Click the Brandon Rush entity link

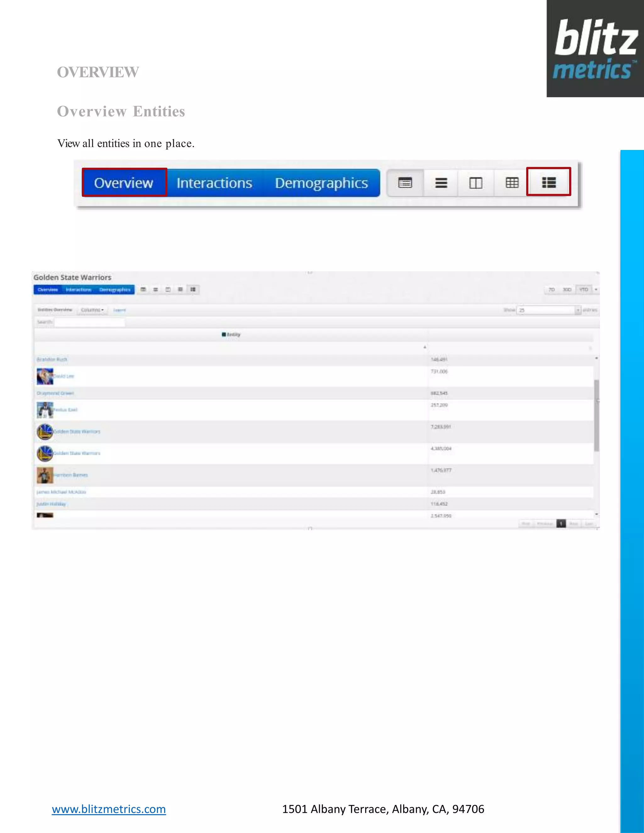pos(52,359)
